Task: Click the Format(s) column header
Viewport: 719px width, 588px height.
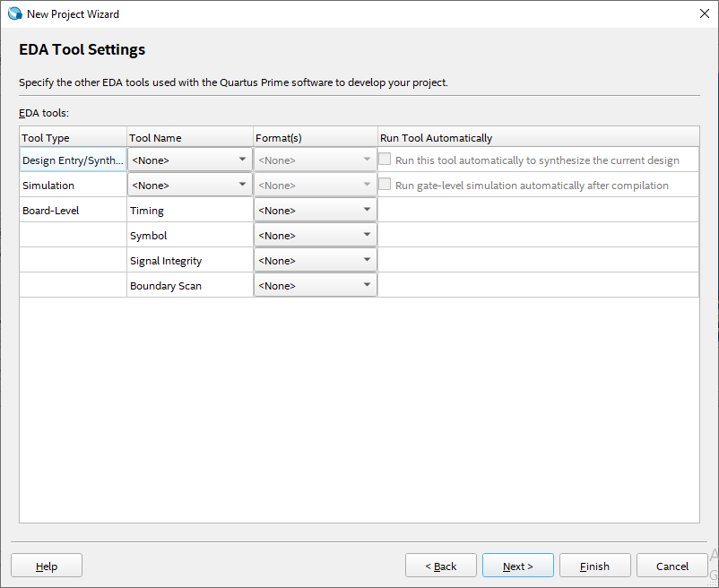Action: pos(315,137)
